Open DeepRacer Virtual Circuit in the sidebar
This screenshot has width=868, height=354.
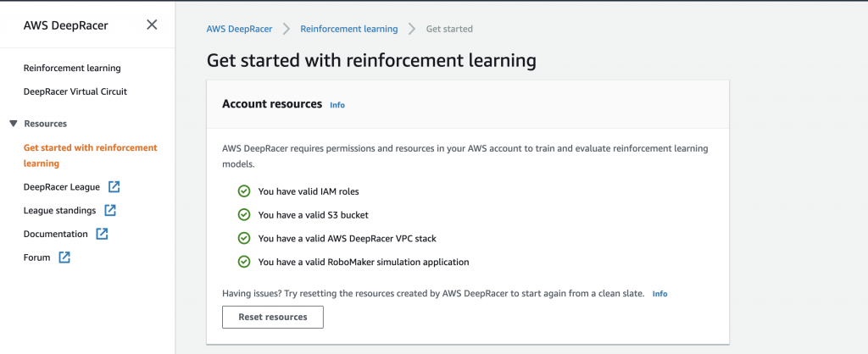pos(75,91)
